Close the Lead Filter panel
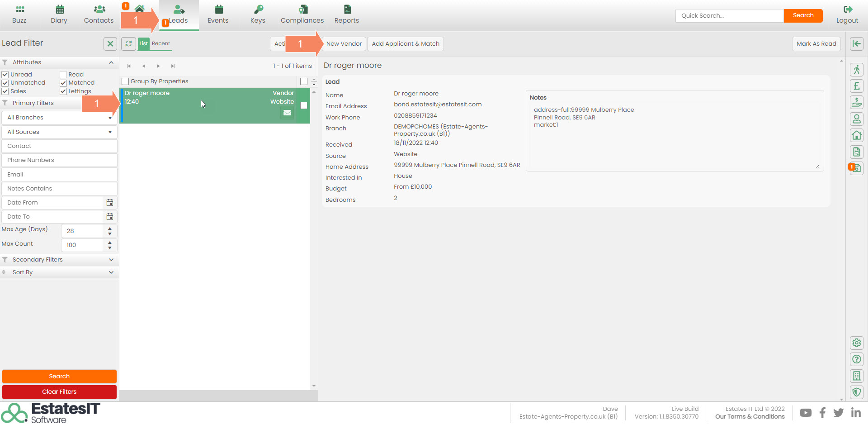 [x=110, y=43]
